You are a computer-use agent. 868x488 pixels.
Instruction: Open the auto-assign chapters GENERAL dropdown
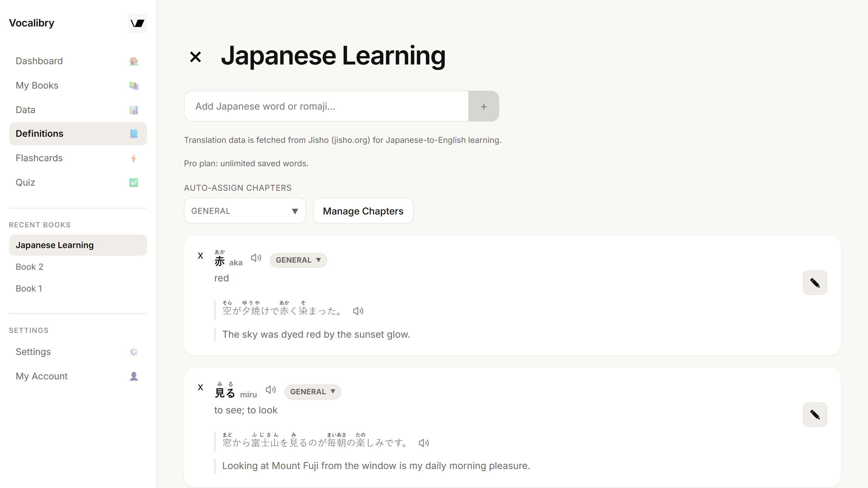[x=245, y=211]
